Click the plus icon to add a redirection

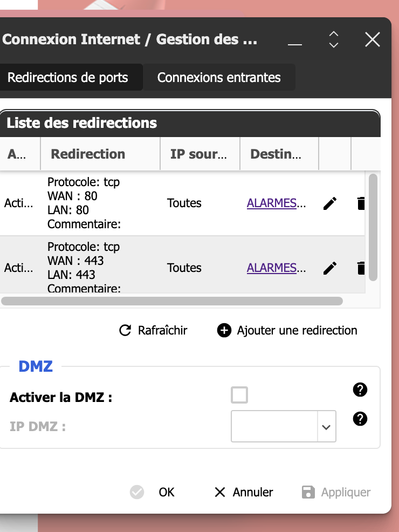pos(224,330)
